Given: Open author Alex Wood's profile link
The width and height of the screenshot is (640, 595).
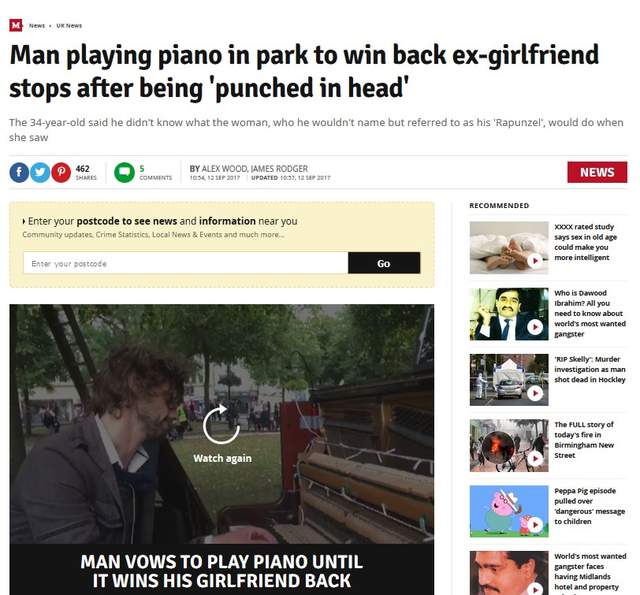Looking at the screenshot, I should pyautogui.click(x=224, y=169).
